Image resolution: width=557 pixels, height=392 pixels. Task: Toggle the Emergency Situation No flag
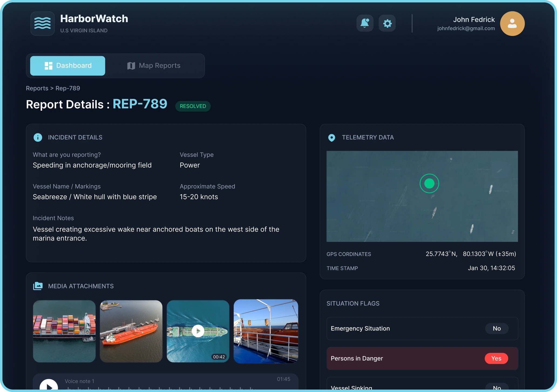[497, 329]
